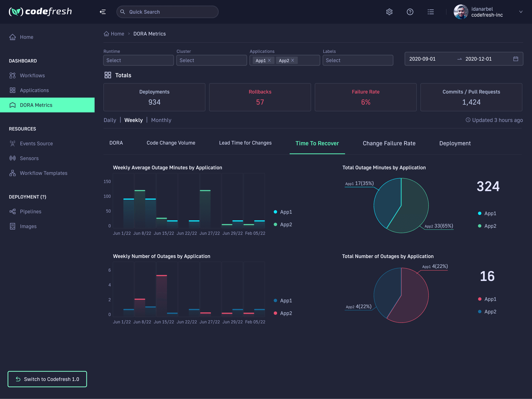Open the Lead Time for Changes tab
Viewport: 532px width, 399px height.
tap(245, 143)
